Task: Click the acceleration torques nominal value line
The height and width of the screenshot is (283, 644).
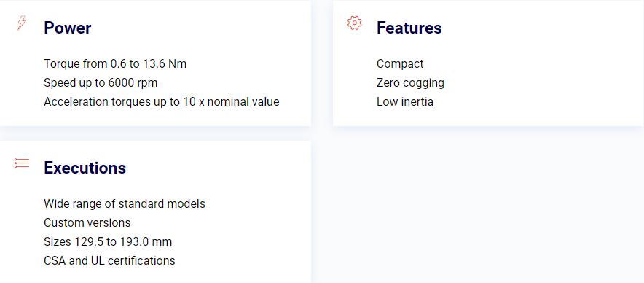Action: 162,101
